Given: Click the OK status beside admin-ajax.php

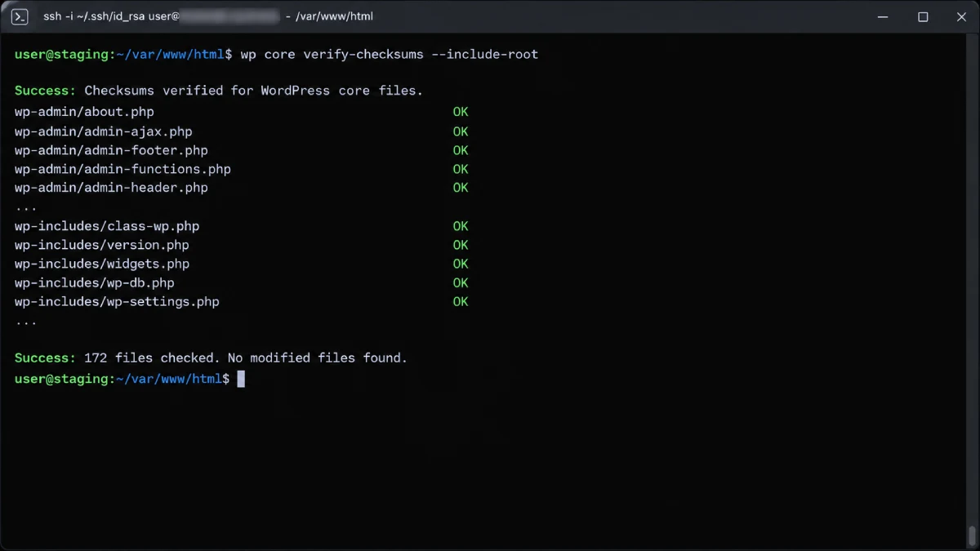Looking at the screenshot, I should point(461,131).
